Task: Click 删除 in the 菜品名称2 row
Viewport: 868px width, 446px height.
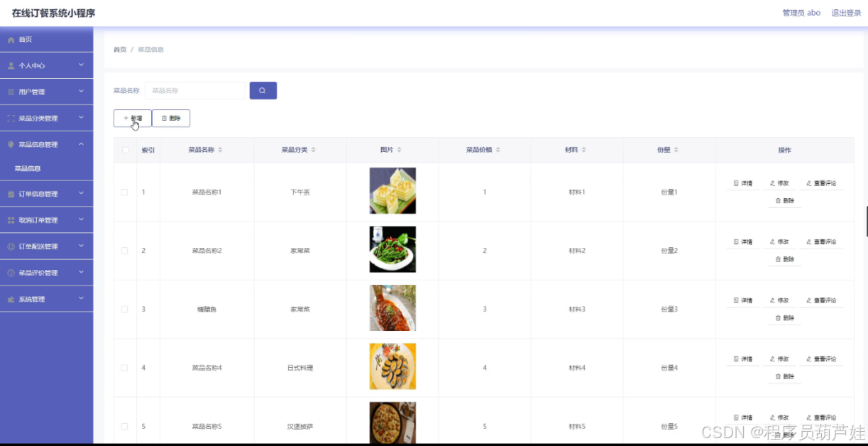Action: click(x=784, y=260)
